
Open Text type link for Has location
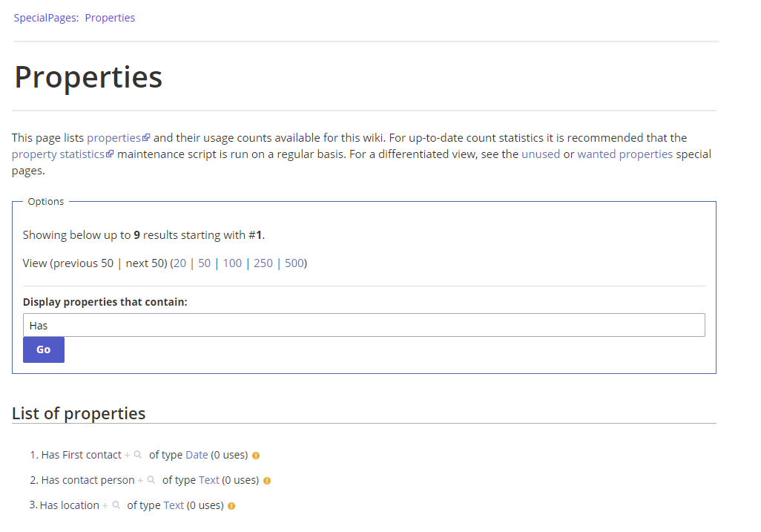tap(174, 505)
